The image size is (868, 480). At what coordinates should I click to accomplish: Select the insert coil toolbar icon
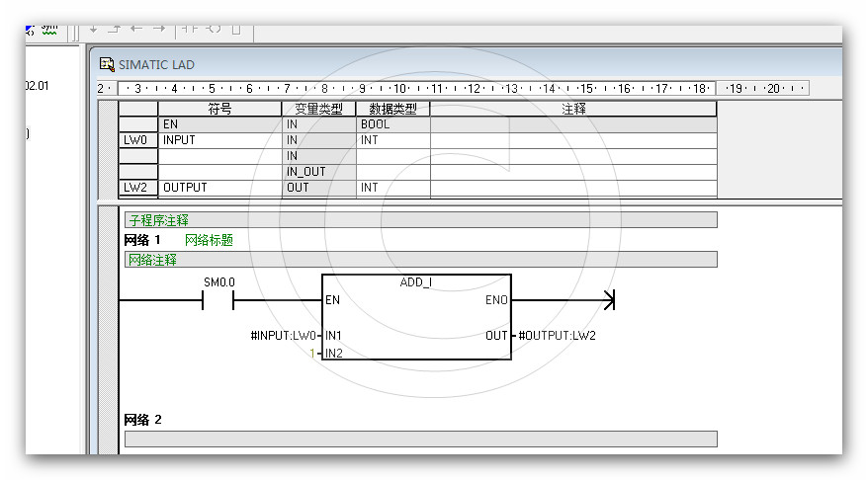point(213,29)
